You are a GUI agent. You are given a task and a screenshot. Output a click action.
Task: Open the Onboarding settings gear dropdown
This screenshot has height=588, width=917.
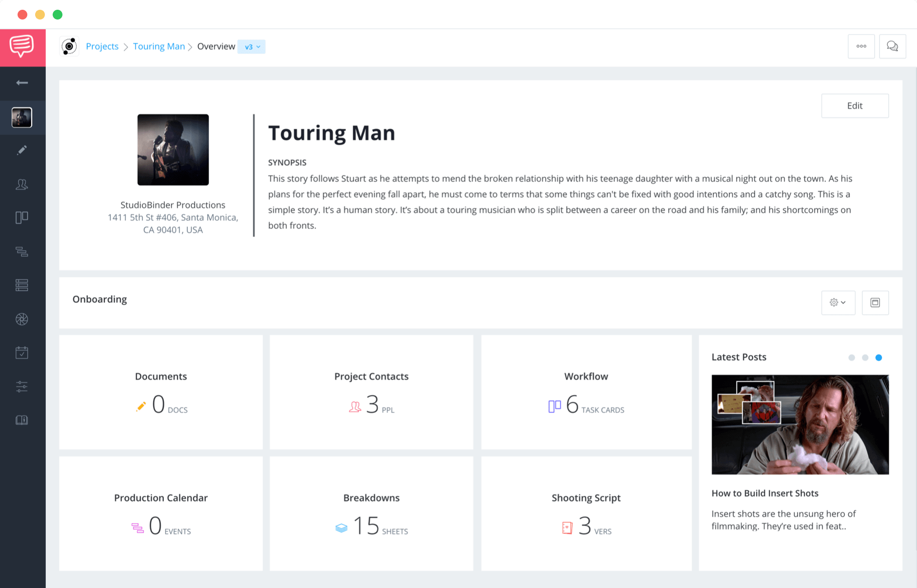pos(838,302)
